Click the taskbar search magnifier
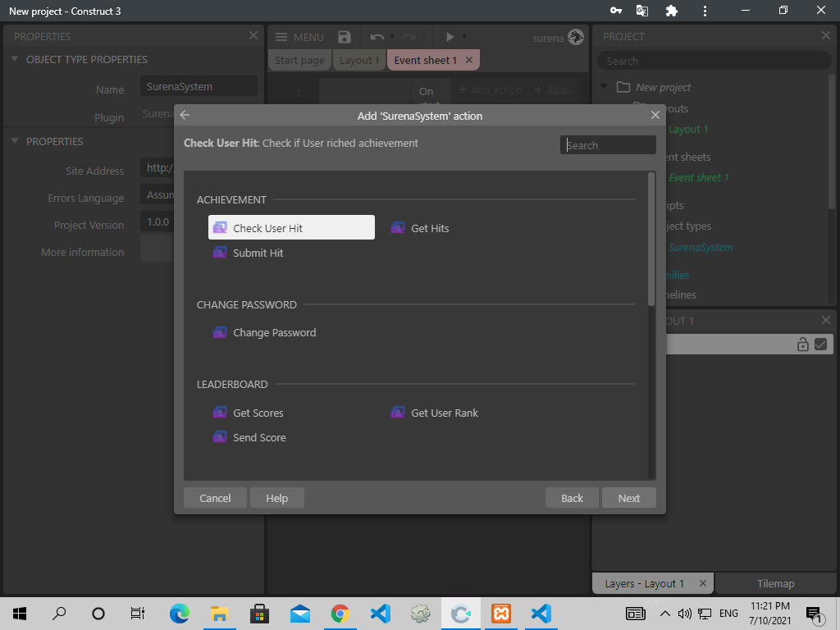This screenshot has height=630, width=840. [59, 614]
